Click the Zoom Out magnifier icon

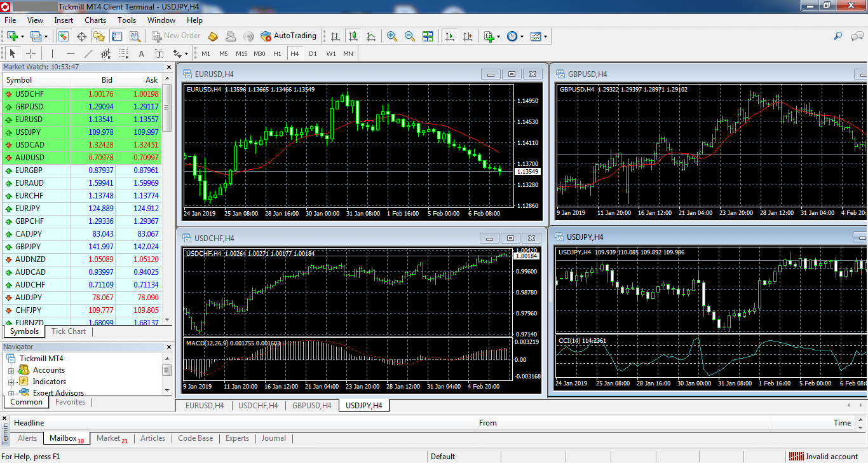click(410, 36)
